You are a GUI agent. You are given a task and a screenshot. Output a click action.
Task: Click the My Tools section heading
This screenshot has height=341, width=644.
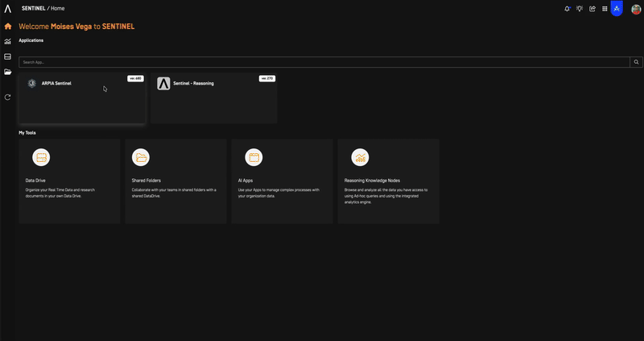(x=27, y=133)
